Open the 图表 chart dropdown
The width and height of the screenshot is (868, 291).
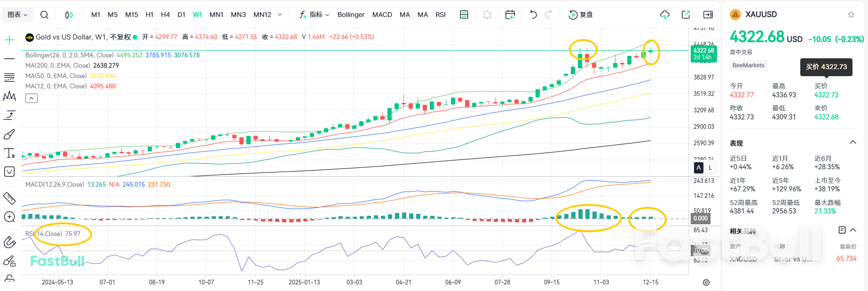[x=18, y=15]
